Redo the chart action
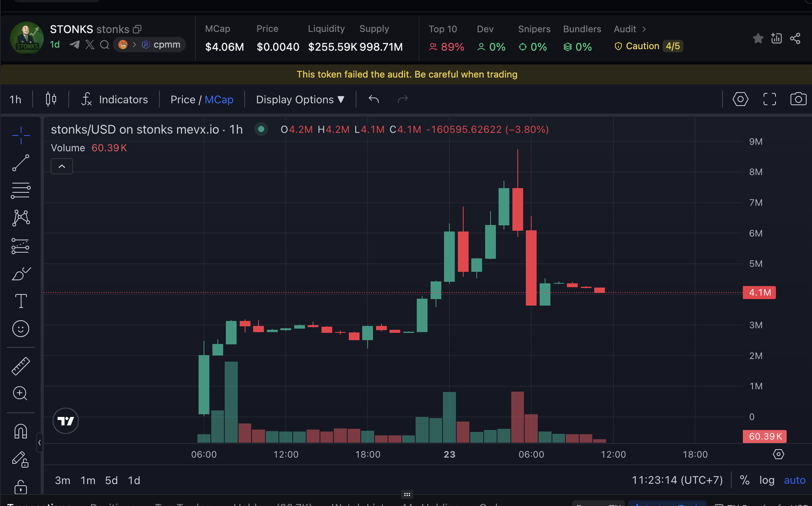The height and width of the screenshot is (506, 812). 403,99
